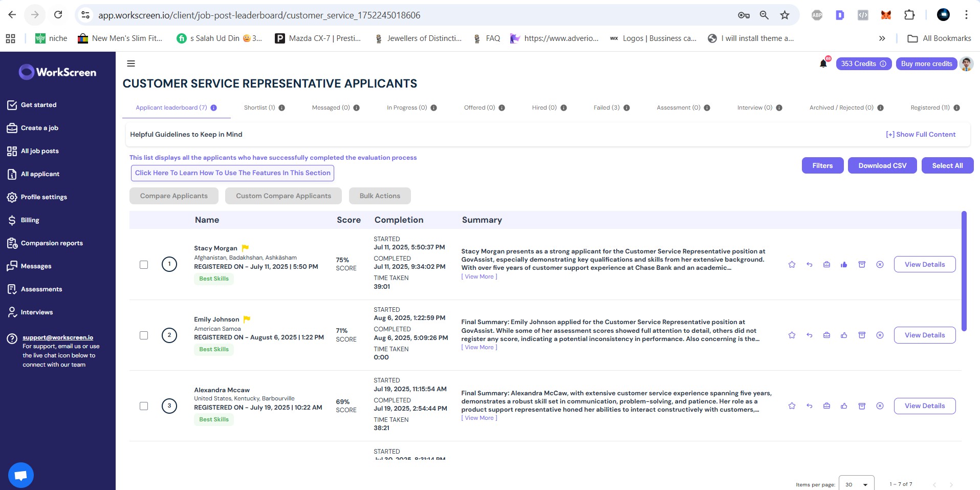The width and height of the screenshot is (980, 490).
Task: Open Billing in the sidebar
Action: pos(30,220)
